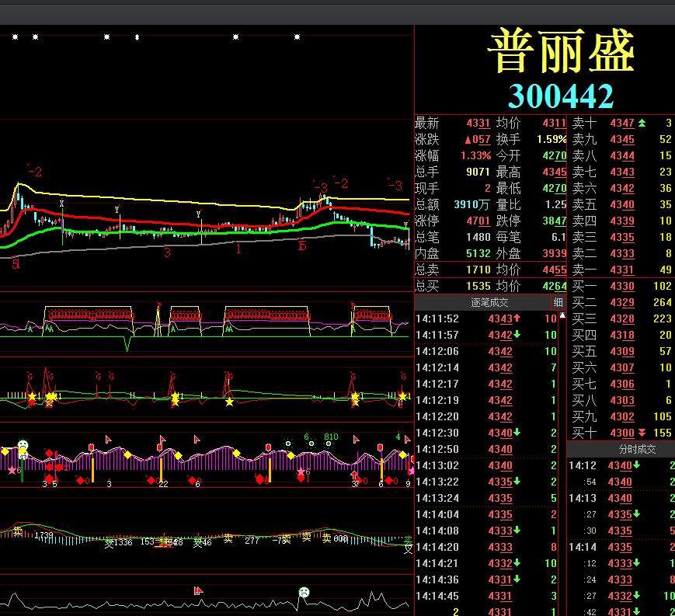Select the 14:13:22 trade row
675x616 pixels.
pyautogui.click(x=486, y=482)
